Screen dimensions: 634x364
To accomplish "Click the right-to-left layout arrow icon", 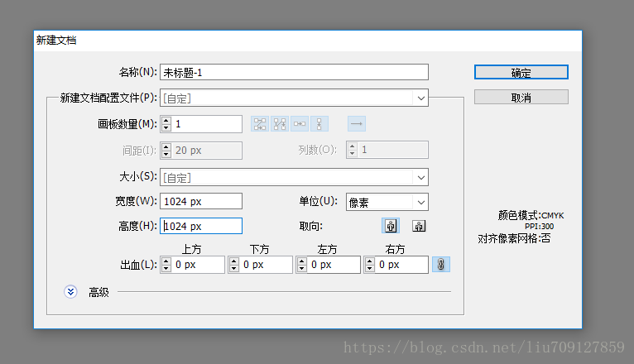I will click(x=357, y=124).
